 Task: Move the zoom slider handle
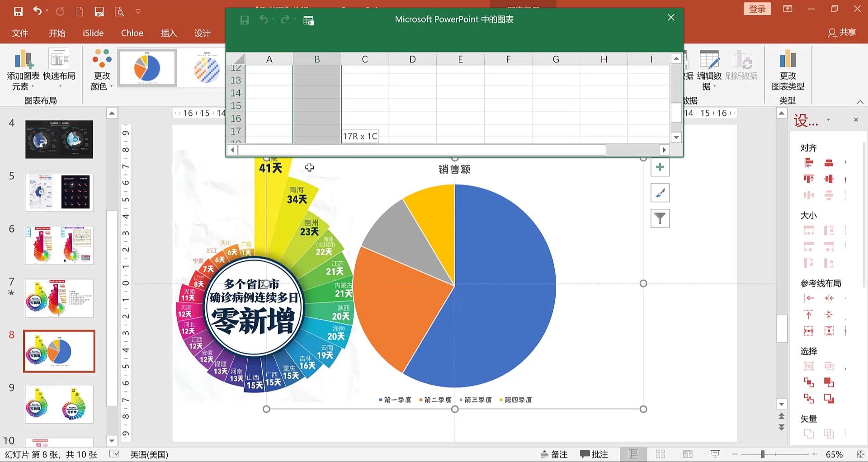[762, 454]
